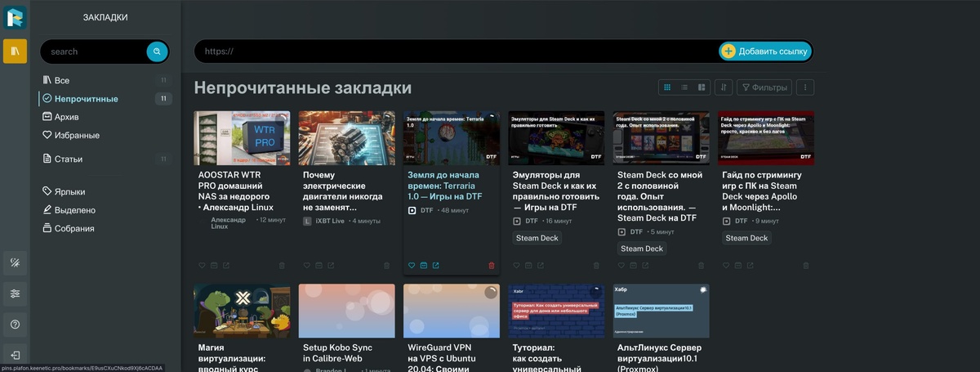Click iXBT Live source label

click(x=330, y=221)
